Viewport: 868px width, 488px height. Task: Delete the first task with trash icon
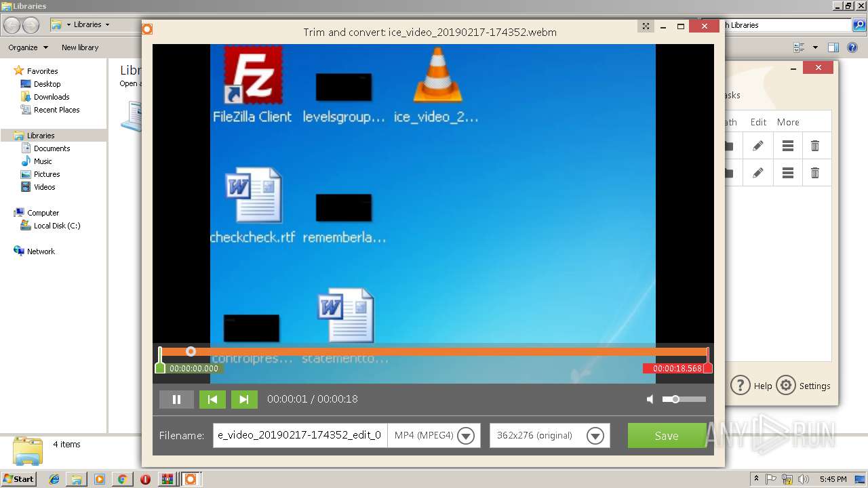point(815,146)
